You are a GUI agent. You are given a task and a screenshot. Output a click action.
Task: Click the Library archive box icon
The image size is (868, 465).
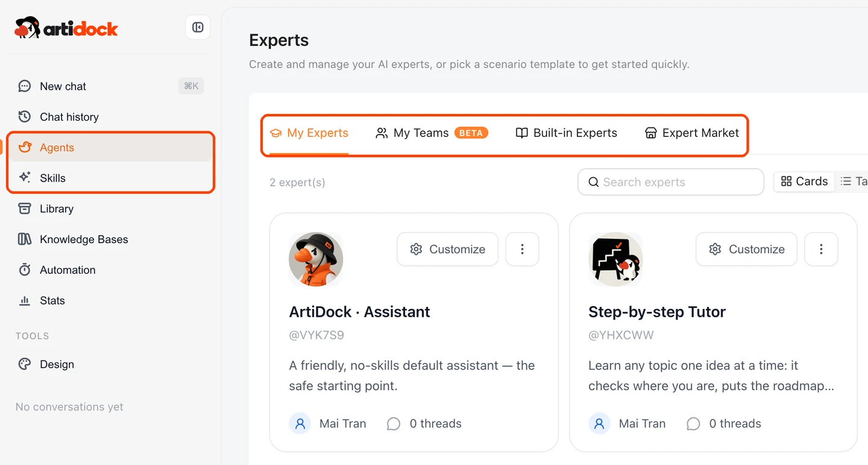point(25,209)
